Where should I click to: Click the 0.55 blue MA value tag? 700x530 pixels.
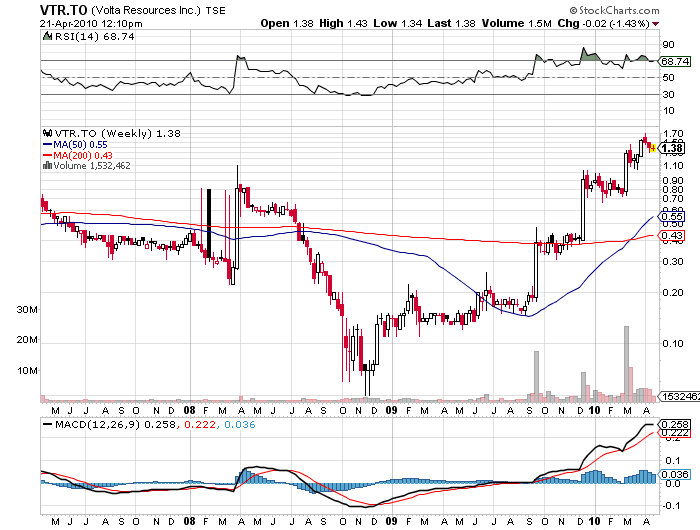coord(671,217)
